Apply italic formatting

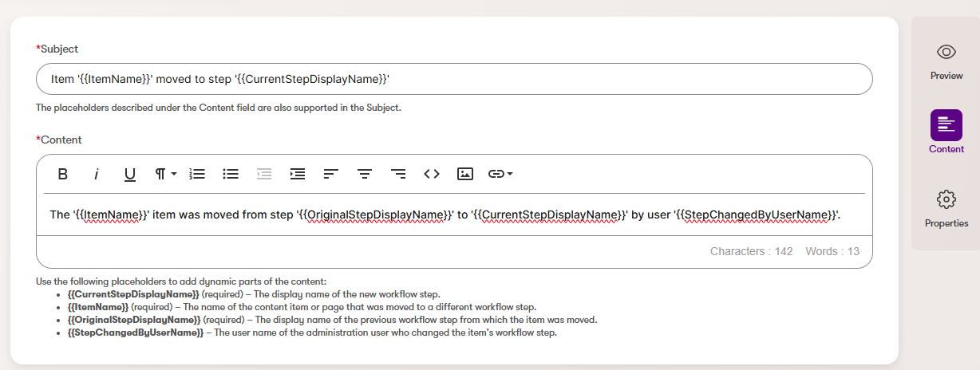[97, 174]
